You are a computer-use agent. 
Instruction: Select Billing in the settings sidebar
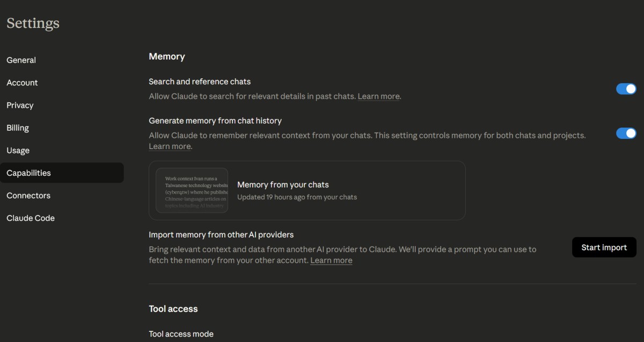pyautogui.click(x=18, y=128)
